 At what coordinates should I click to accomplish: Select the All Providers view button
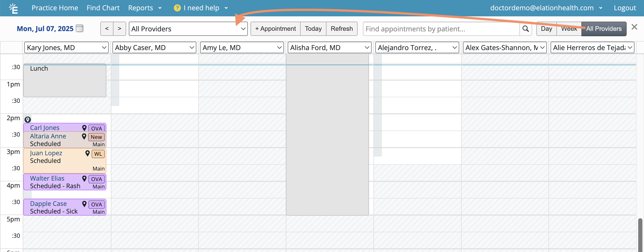pyautogui.click(x=604, y=29)
